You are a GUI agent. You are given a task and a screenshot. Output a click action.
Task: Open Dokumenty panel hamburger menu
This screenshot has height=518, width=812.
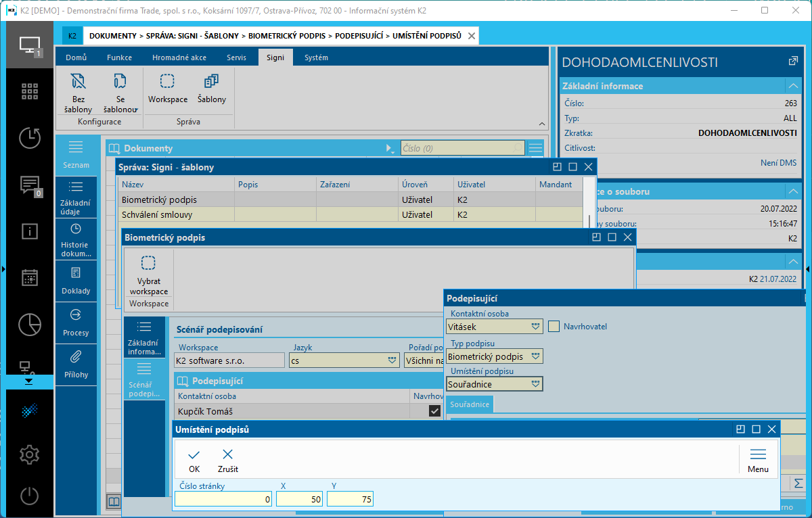click(x=536, y=148)
